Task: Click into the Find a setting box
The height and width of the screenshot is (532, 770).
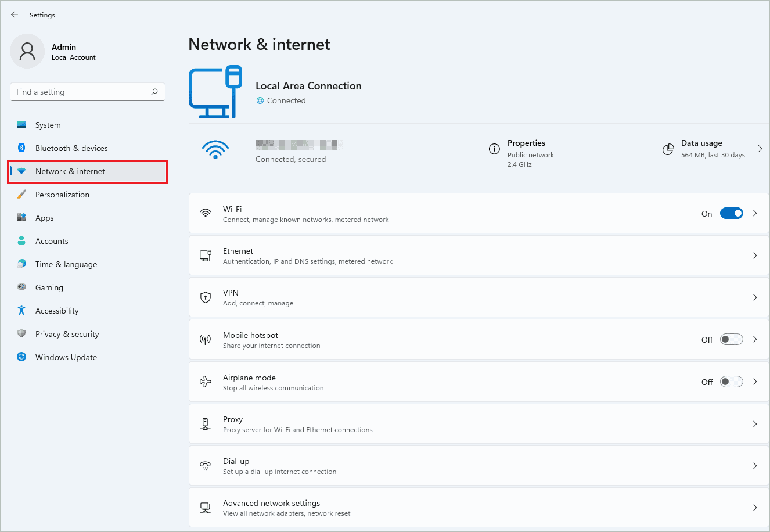Action: [x=88, y=92]
